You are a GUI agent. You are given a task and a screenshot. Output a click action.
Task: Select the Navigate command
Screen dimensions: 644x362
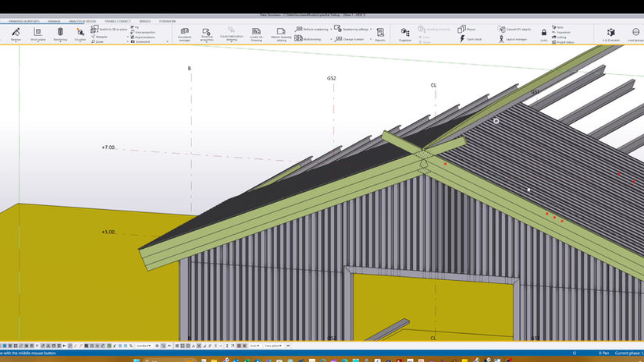tap(99, 37)
